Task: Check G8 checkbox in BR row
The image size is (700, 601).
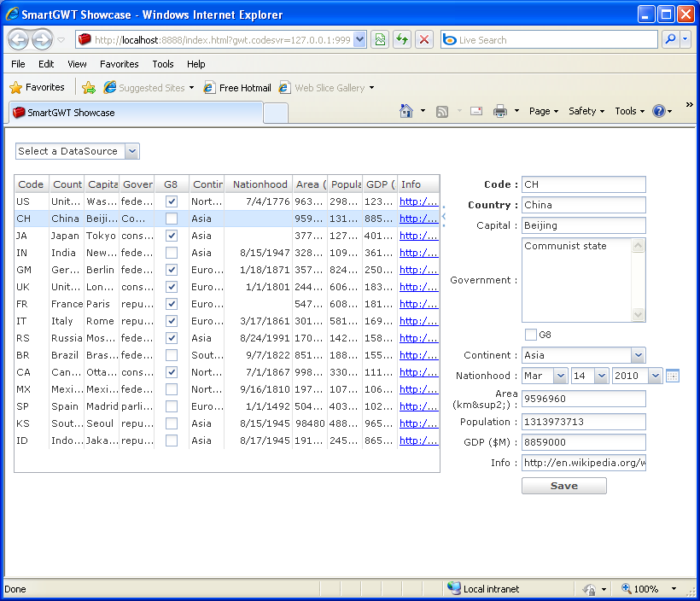Action: pyautogui.click(x=172, y=355)
